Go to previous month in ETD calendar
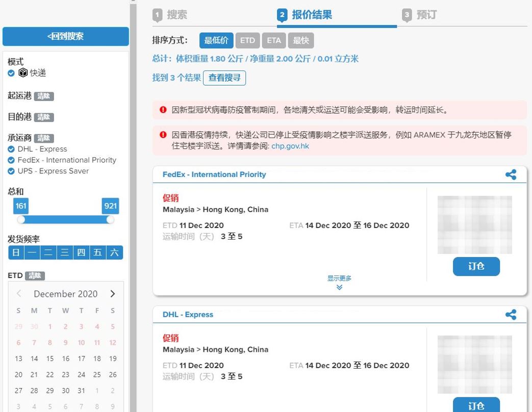532x412 pixels. pos(19,294)
